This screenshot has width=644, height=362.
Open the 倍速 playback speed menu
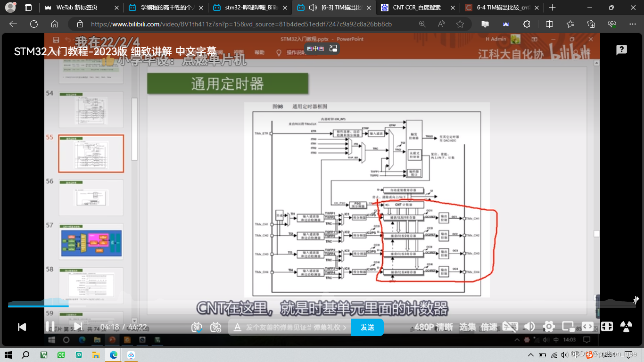click(489, 327)
